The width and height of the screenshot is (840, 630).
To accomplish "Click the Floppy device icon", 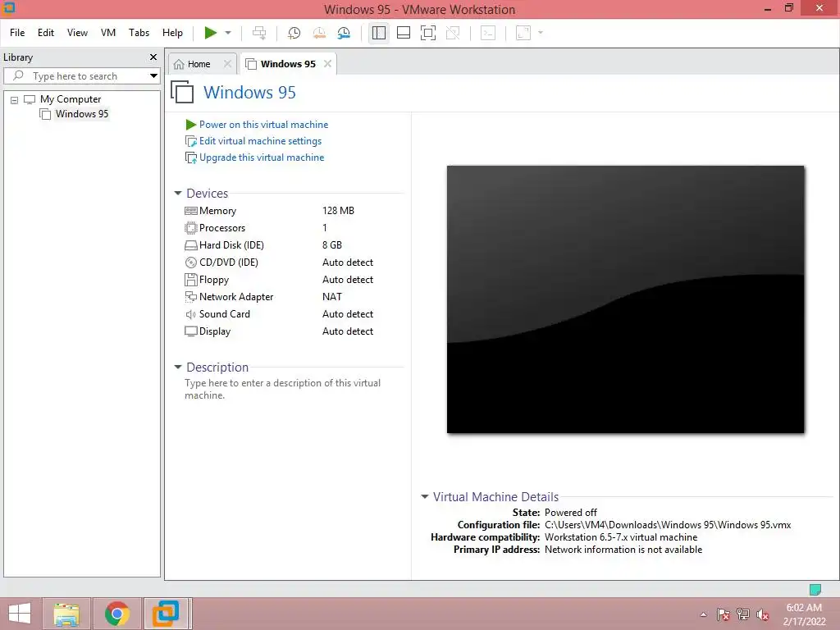I will pyautogui.click(x=190, y=280).
